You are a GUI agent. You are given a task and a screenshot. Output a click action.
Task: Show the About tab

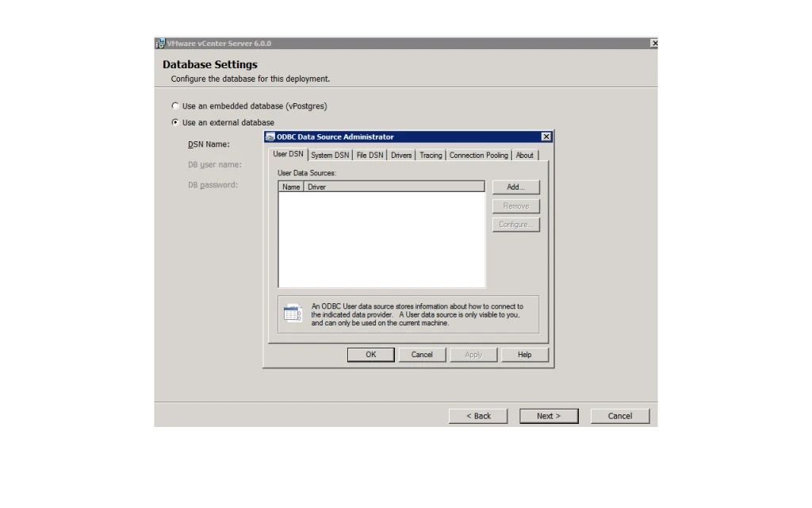525,155
